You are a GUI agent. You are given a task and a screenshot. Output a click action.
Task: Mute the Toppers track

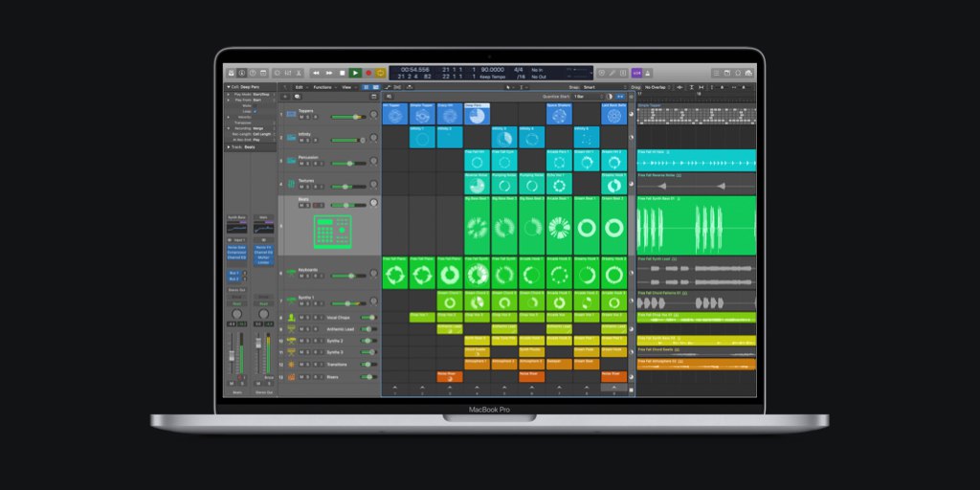301,117
